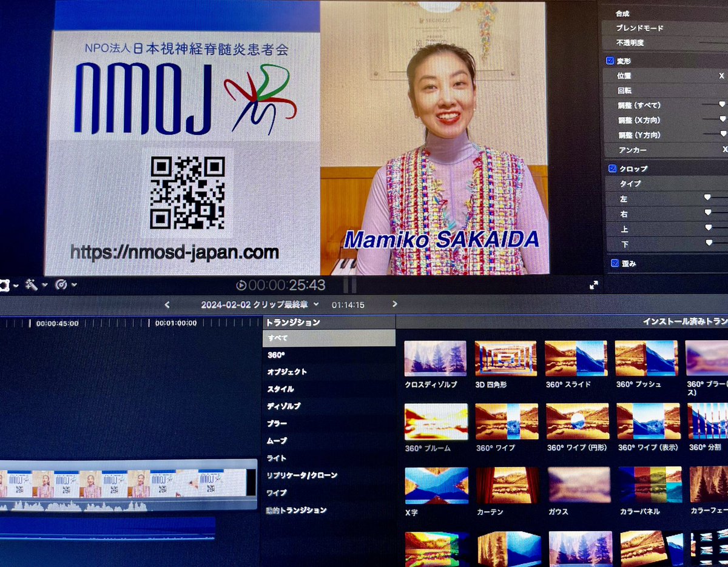Image resolution: width=728 pixels, height=567 pixels.
Task: Adjust the crop 上 slider
Action: pyautogui.click(x=708, y=227)
